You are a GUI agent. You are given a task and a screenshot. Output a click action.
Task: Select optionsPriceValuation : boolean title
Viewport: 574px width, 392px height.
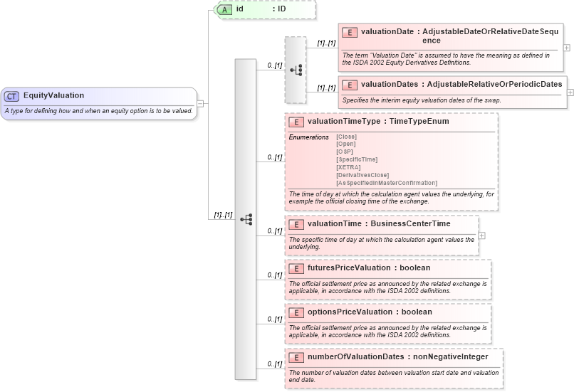click(x=370, y=312)
